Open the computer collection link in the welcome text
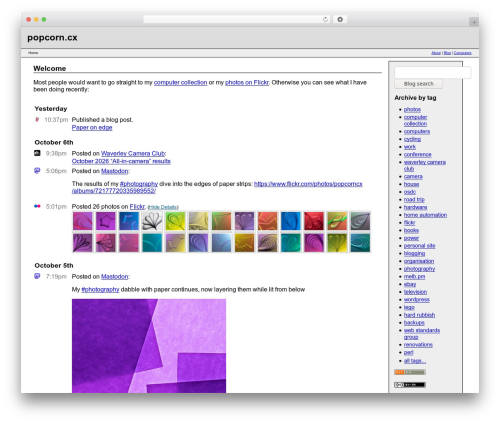Viewport: 500px width, 423px height. 180,82
